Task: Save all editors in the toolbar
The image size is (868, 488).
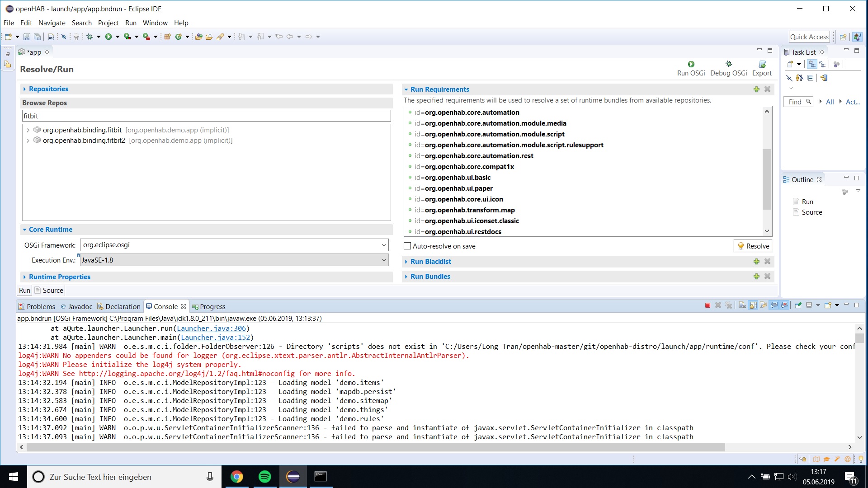Action: click(37, 37)
